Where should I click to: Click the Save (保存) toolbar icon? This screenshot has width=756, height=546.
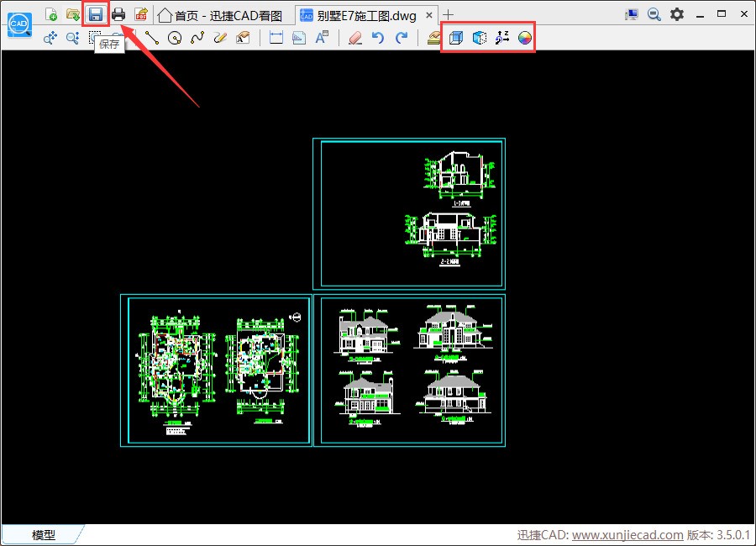(x=96, y=14)
